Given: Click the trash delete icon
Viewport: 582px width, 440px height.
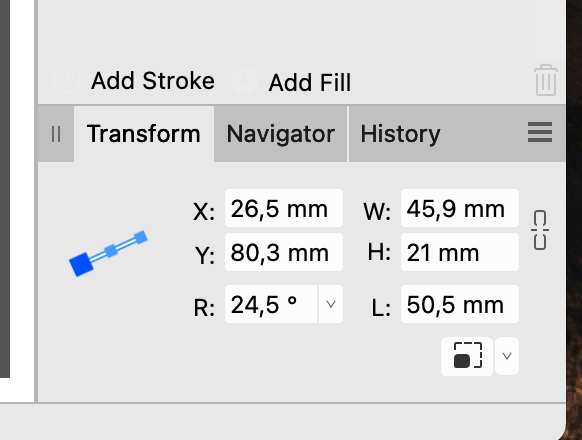Looking at the screenshot, I should pyautogui.click(x=546, y=80).
